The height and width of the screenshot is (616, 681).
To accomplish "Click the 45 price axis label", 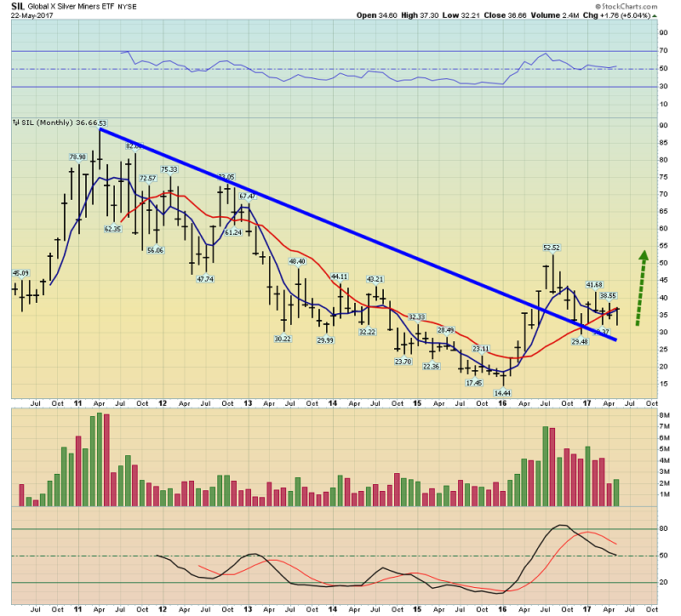I will pos(663,280).
